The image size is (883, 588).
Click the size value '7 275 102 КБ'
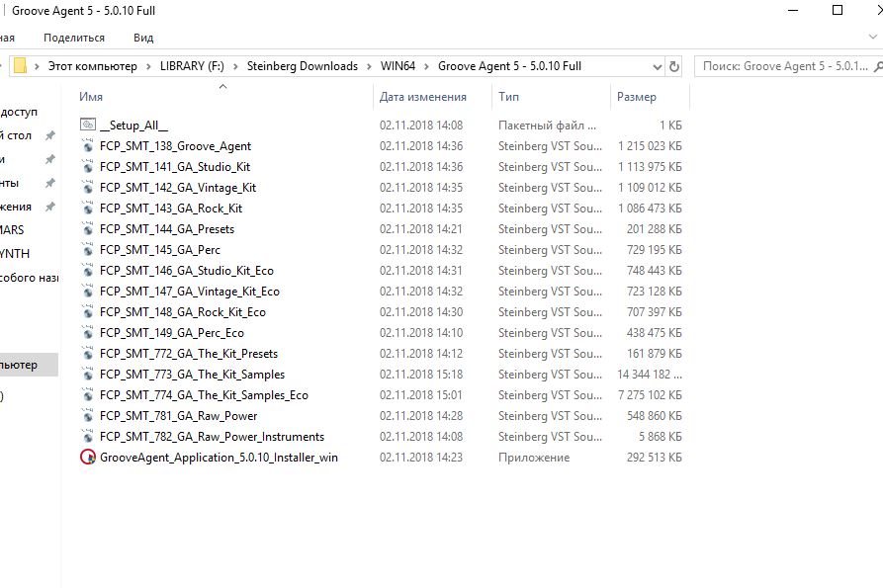(x=650, y=395)
